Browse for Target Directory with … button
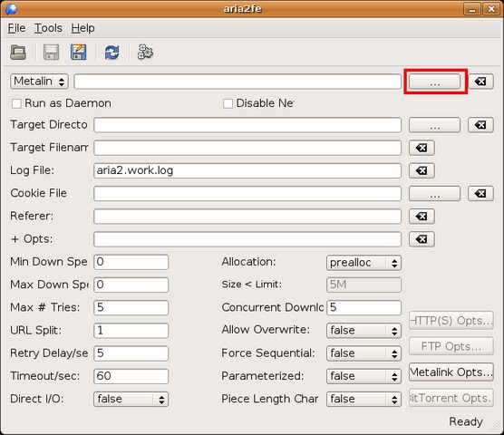The image size is (504, 435). pyautogui.click(x=434, y=125)
